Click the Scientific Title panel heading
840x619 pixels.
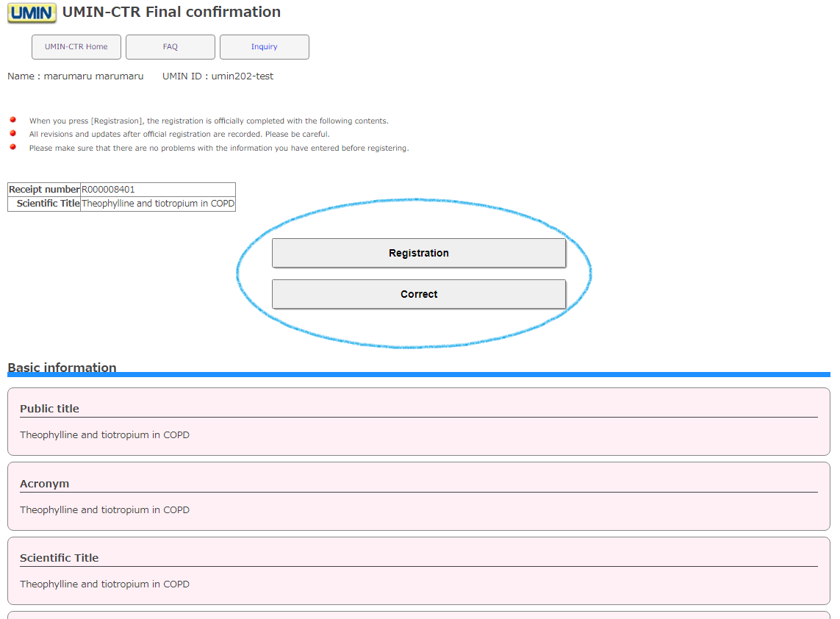tap(59, 558)
